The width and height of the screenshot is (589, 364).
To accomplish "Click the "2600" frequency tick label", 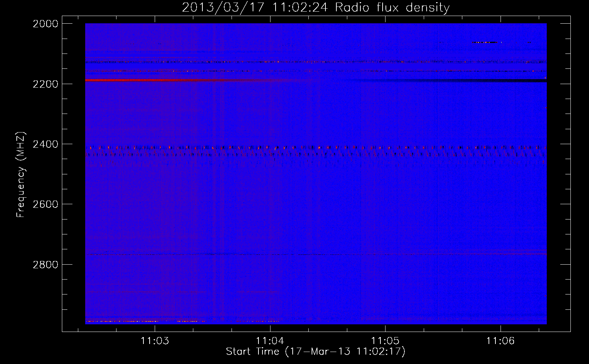I will point(46,204).
